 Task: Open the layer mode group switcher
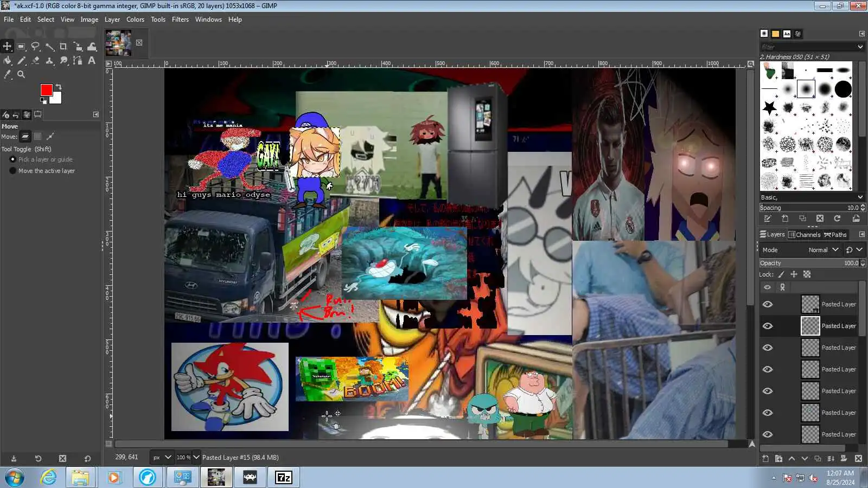(854, 250)
